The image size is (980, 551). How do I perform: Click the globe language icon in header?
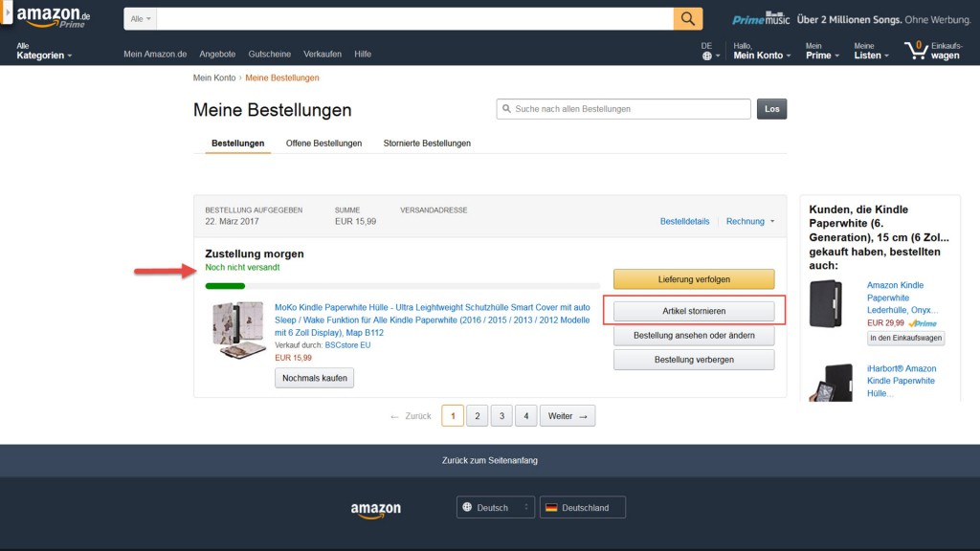[707, 55]
